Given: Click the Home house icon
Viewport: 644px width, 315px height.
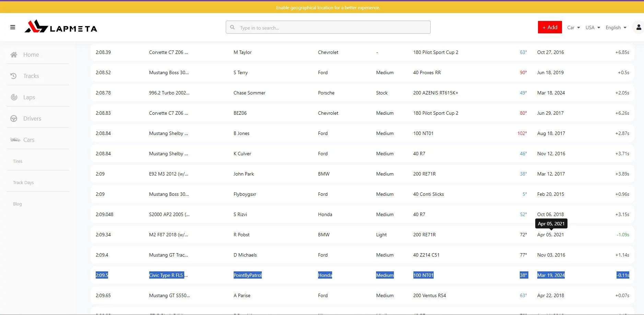Looking at the screenshot, I should click(14, 55).
